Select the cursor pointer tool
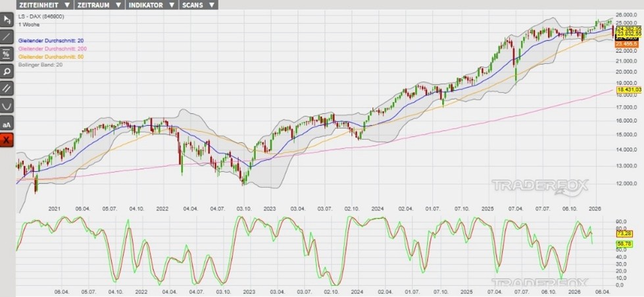The width and height of the screenshot is (644, 297). tap(7, 20)
